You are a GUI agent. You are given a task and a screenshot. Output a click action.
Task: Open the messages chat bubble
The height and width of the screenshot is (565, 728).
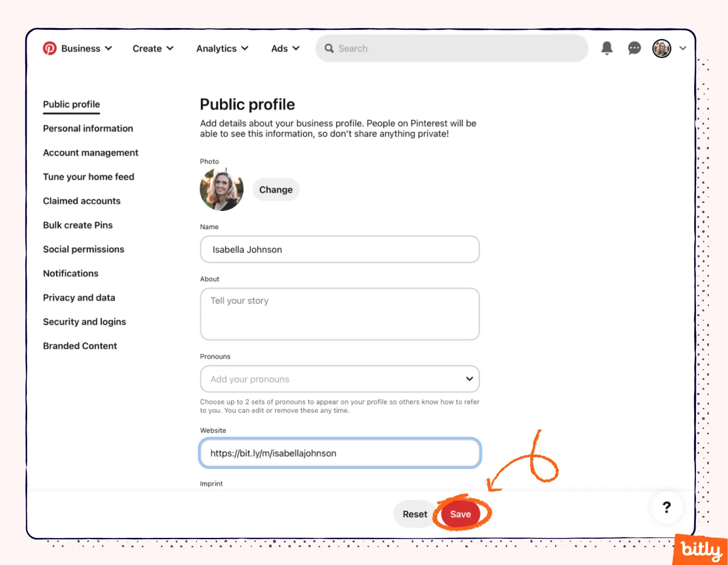coord(634,48)
